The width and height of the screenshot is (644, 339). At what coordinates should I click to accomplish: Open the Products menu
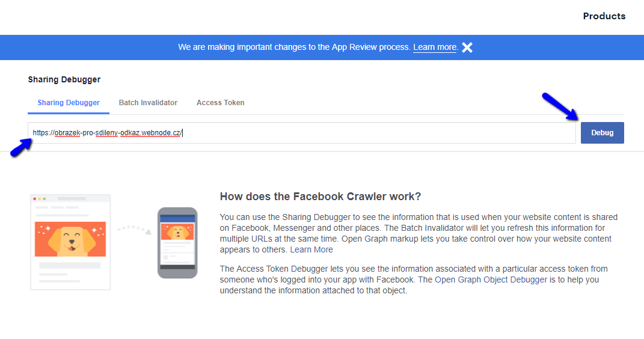604,16
